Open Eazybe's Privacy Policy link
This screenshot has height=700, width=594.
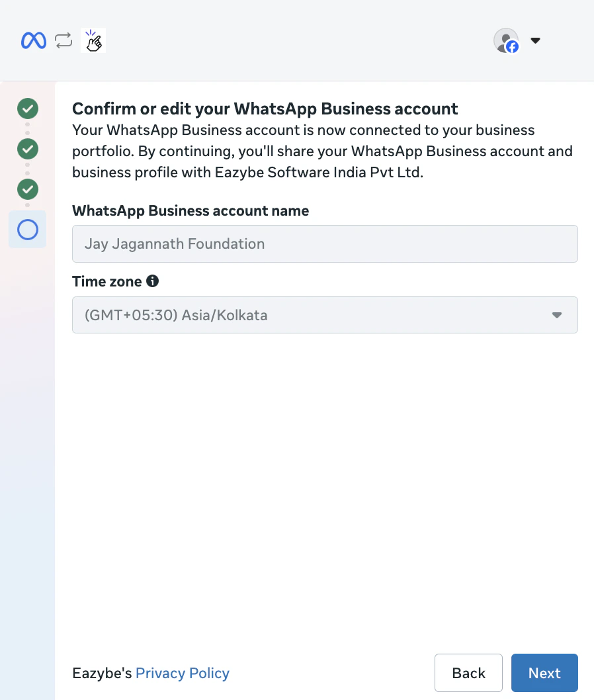pos(182,673)
